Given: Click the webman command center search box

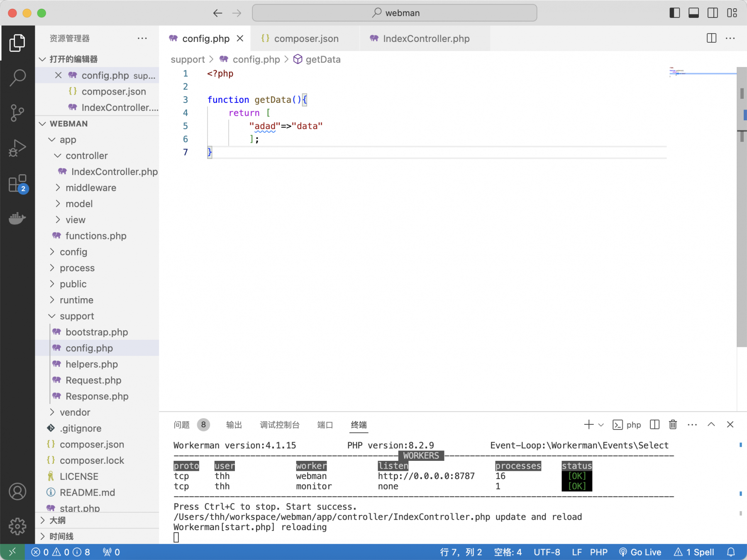Looking at the screenshot, I should [394, 13].
